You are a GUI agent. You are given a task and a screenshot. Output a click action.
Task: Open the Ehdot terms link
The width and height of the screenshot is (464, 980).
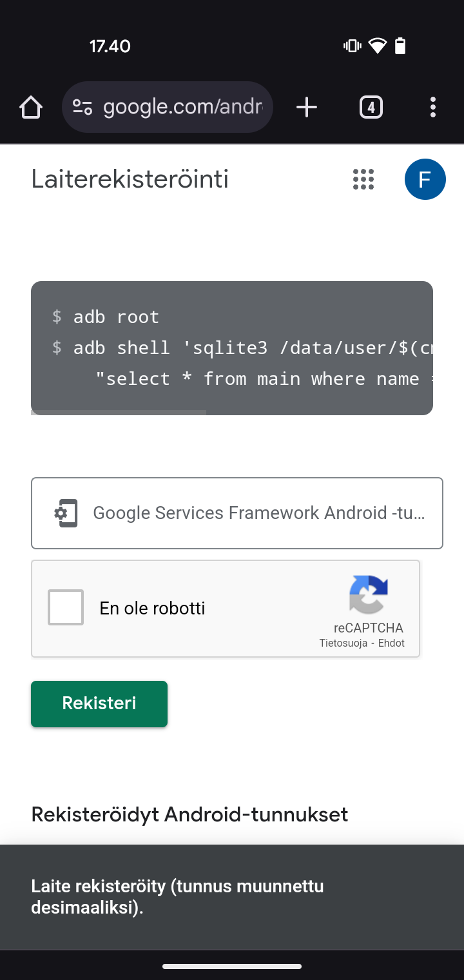392,643
